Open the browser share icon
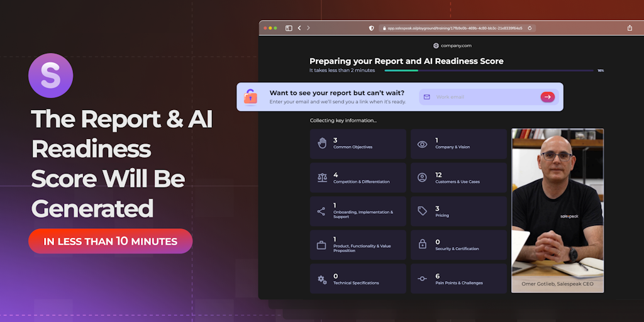 [630, 28]
